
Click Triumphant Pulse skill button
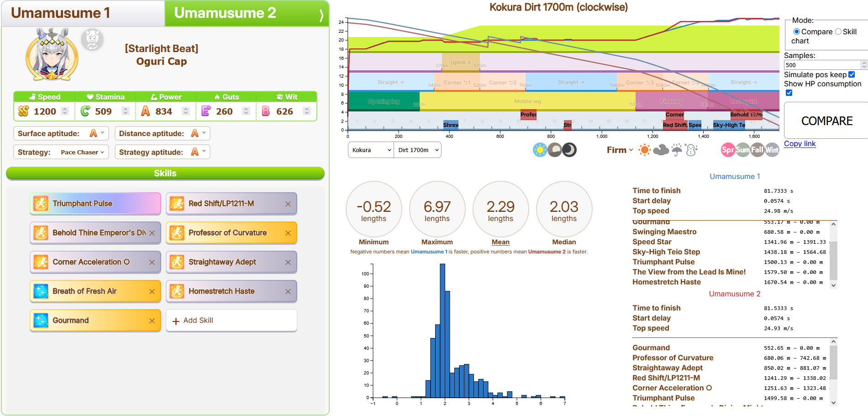(x=95, y=204)
